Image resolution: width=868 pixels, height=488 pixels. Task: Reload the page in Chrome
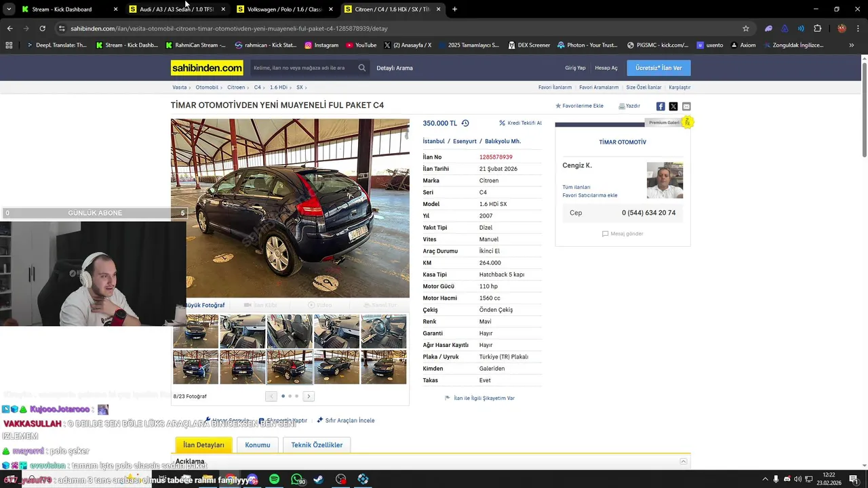[x=42, y=28]
